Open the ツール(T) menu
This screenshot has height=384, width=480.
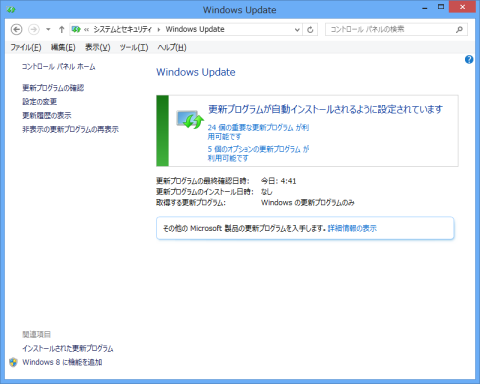tap(134, 47)
